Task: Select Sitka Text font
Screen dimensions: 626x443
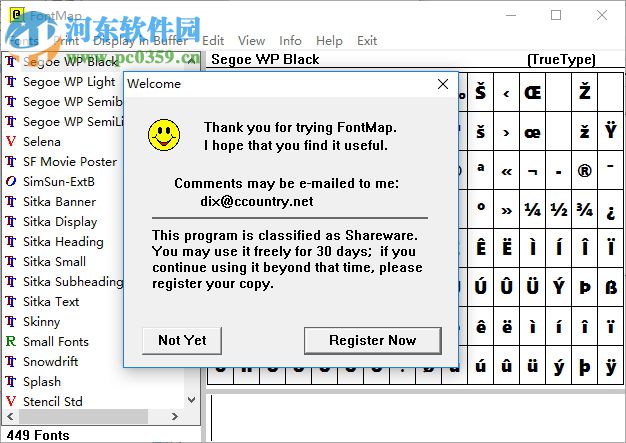Action: click(x=51, y=301)
